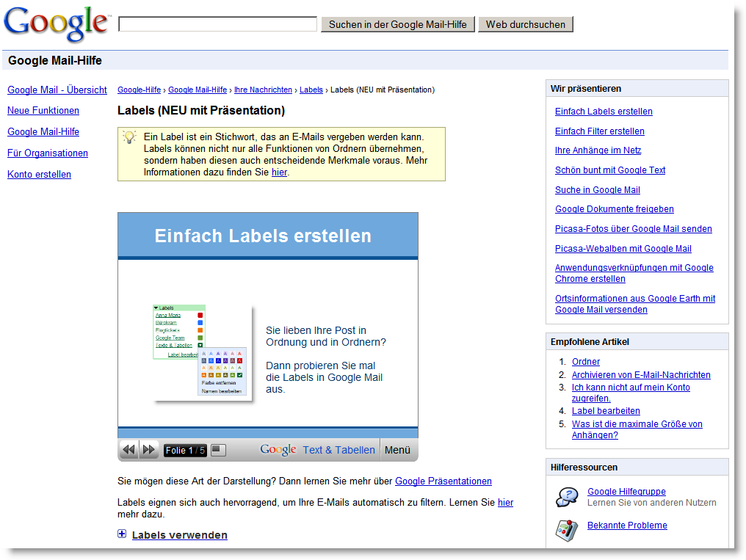Open Anwendungsverknüpfungen mit Google Chrome erstellen link

point(634,273)
